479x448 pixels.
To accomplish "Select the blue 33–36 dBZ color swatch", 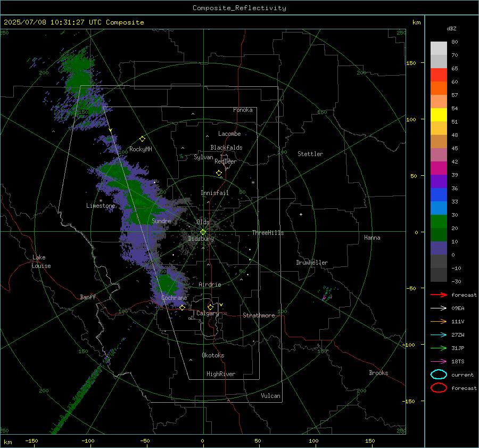I will [x=439, y=195].
